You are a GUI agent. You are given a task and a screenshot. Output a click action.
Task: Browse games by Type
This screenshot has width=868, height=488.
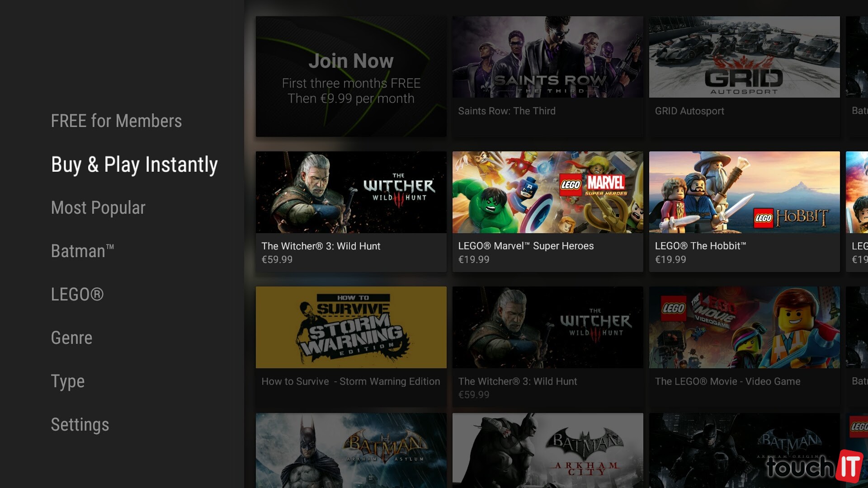point(68,381)
